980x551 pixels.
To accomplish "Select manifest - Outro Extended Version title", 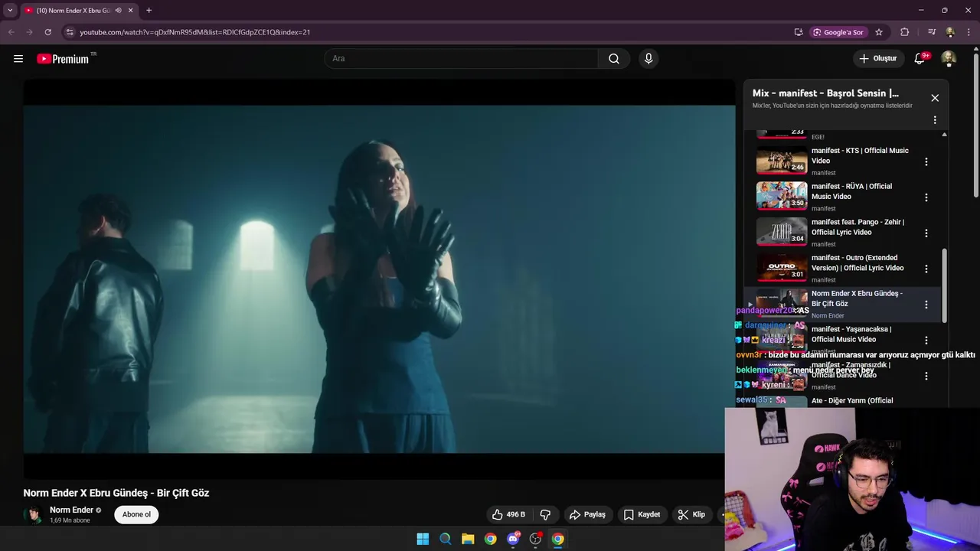I will [x=857, y=262].
